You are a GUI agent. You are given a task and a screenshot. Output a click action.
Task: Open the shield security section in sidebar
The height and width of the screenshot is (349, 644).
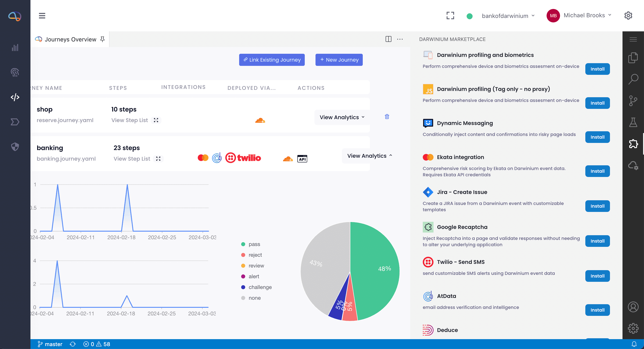(15, 146)
